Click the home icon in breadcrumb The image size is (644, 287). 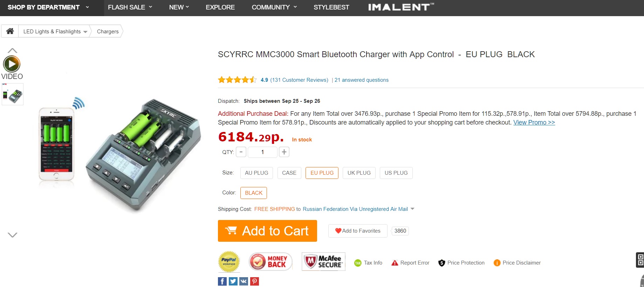[x=10, y=31]
